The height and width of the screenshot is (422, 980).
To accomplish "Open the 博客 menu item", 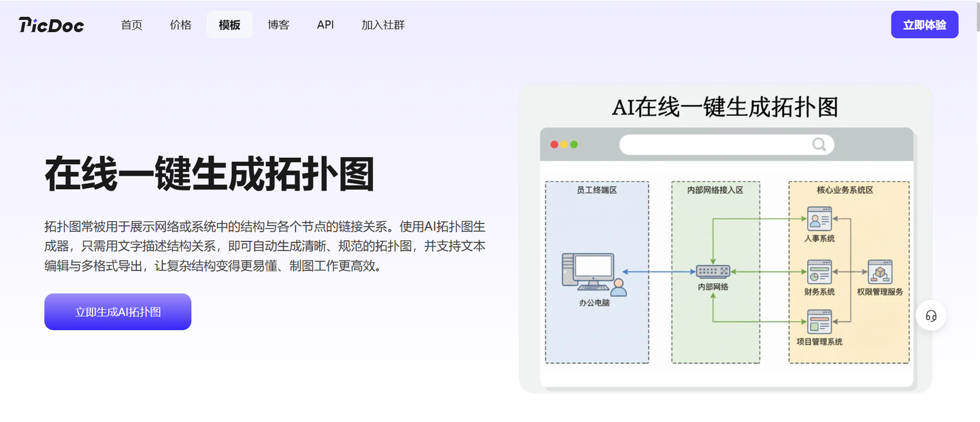I will pos(278,25).
